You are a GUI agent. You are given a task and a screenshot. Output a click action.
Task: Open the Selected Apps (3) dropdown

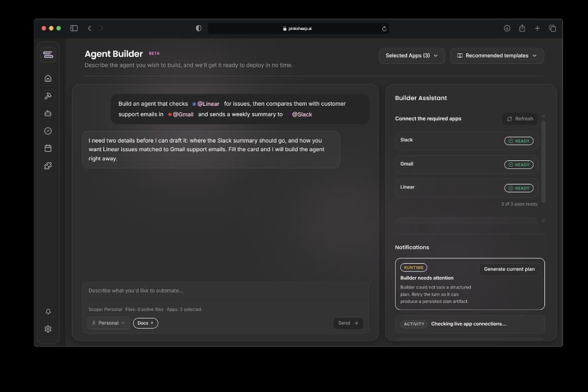coord(412,55)
